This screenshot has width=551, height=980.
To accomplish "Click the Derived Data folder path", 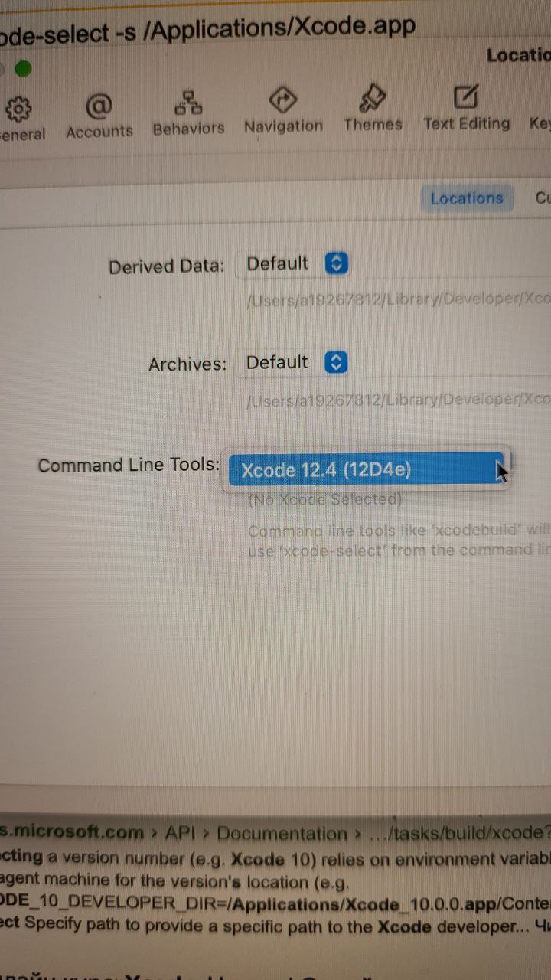I will (x=398, y=299).
